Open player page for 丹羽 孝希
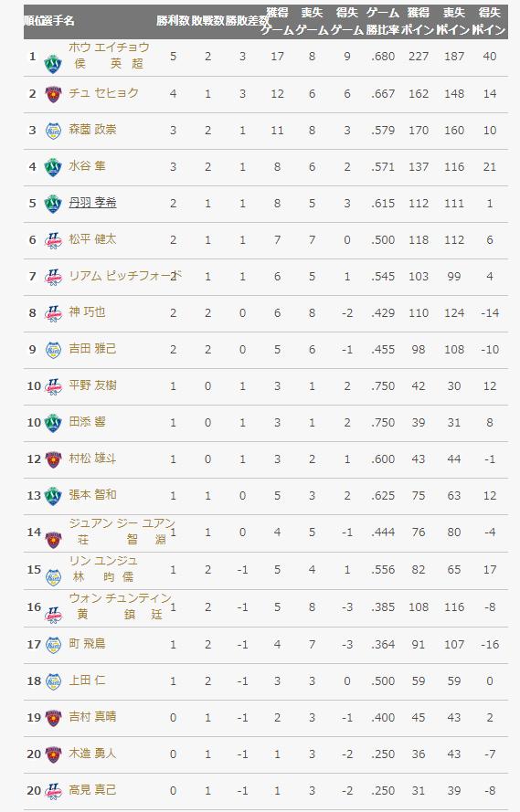Image resolution: width=520 pixels, height=812 pixels. [92, 203]
